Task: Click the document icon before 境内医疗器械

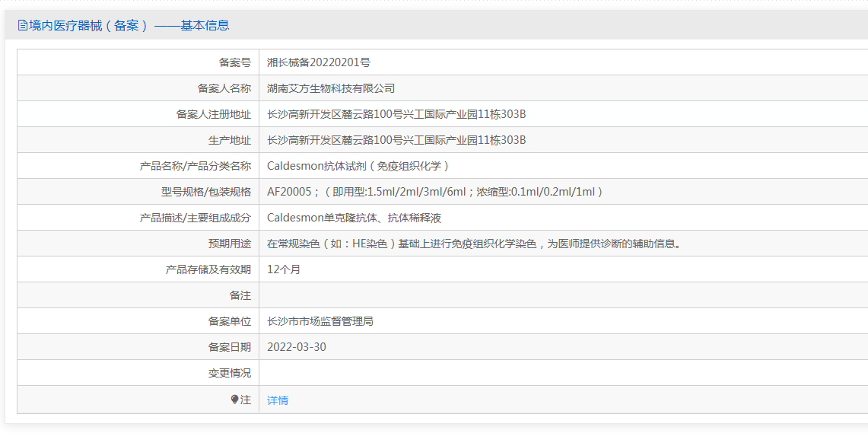Action: pos(23,25)
